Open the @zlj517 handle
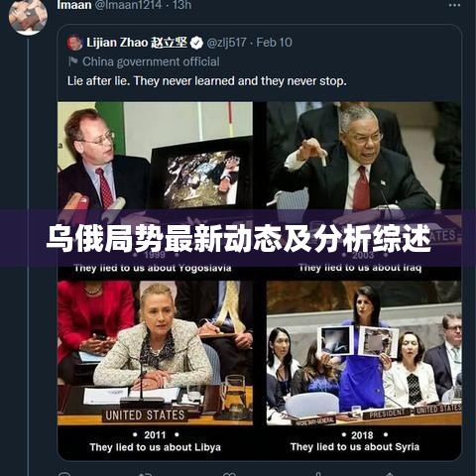The image size is (476, 476). click(x=226, y=43)
